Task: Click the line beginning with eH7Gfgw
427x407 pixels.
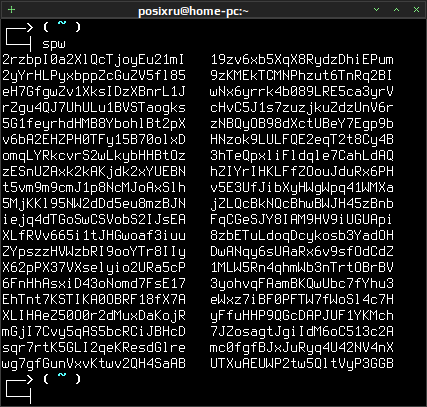Action: [93, 92]
